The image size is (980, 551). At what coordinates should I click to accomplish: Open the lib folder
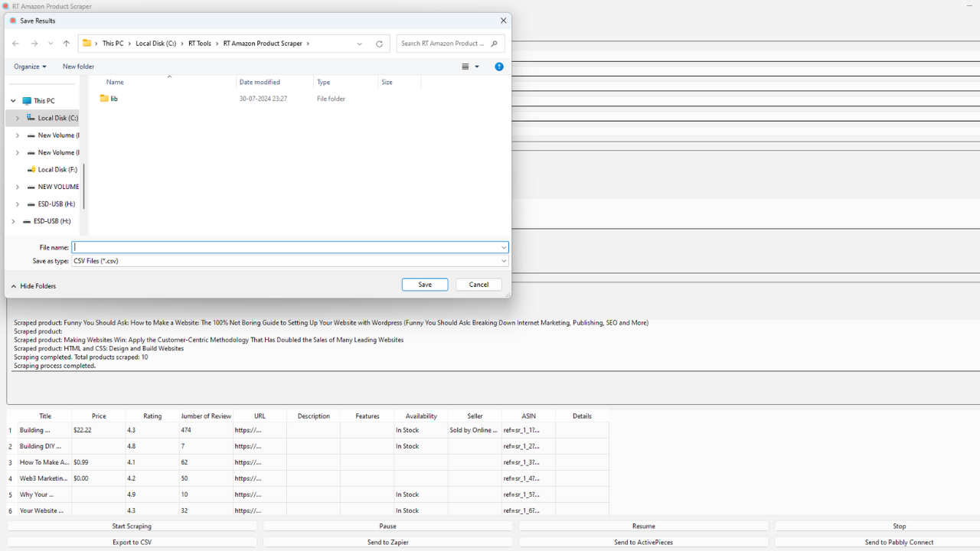(x=113, y=99)
